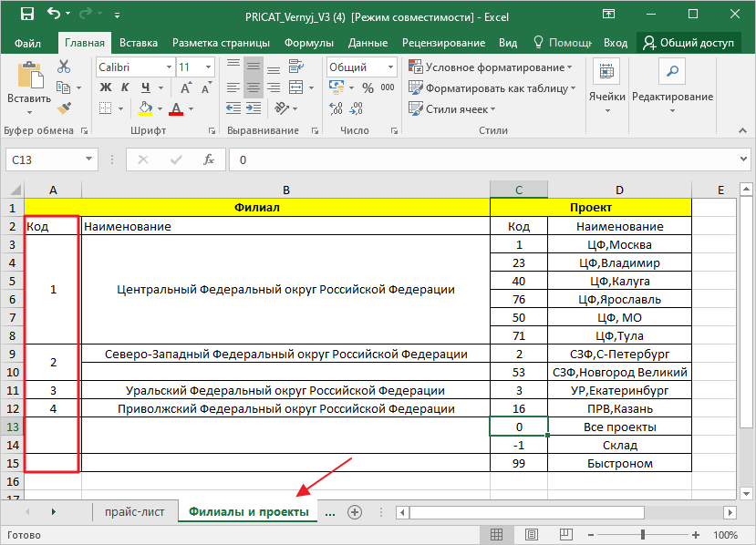
Task: Click the zoom in plus button
Action: (695, 535)
